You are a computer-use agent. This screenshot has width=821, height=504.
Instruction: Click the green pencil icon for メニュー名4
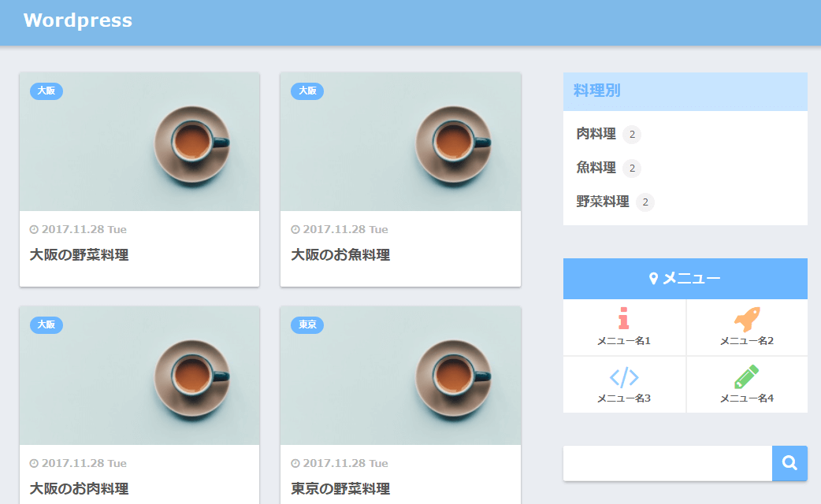(746, 377)
